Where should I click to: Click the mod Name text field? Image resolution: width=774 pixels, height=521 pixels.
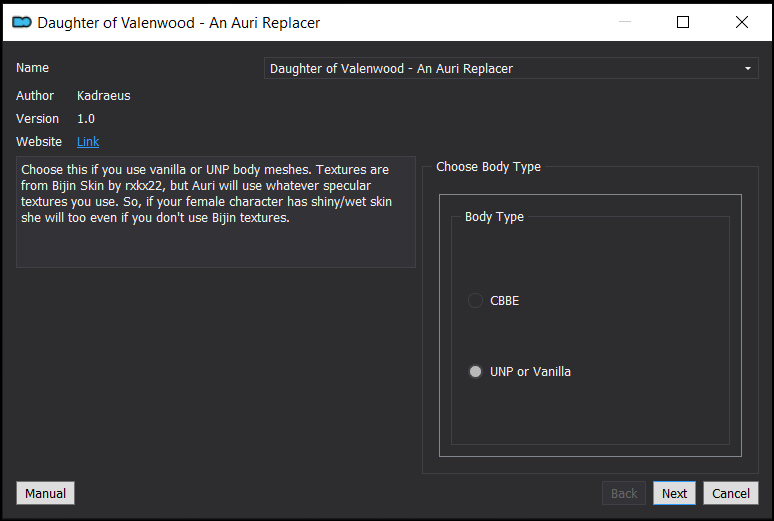(511, 68)
